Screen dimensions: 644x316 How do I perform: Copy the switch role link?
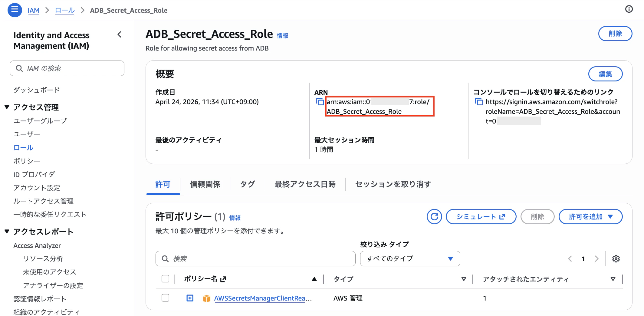point(479,102)
